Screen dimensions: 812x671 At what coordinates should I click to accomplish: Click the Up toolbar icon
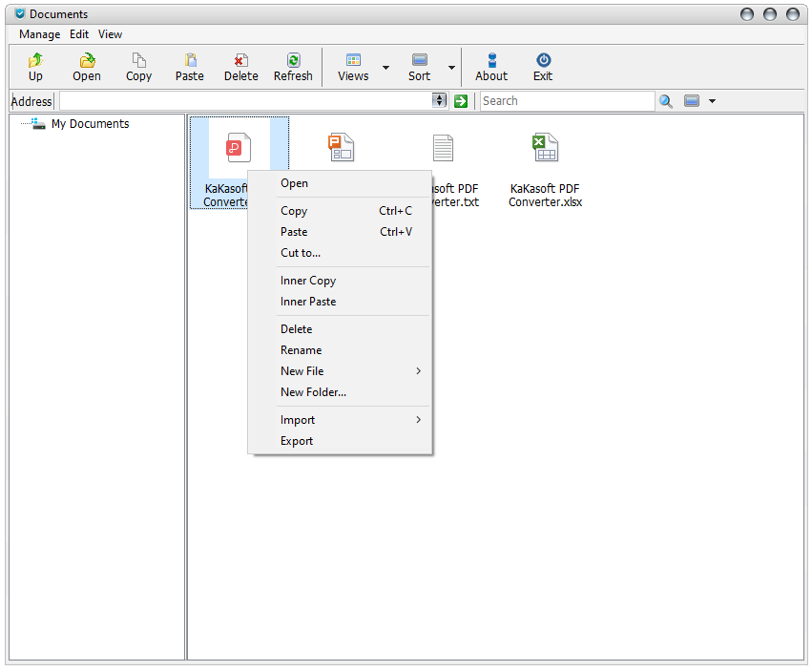[x=35, y=60]
